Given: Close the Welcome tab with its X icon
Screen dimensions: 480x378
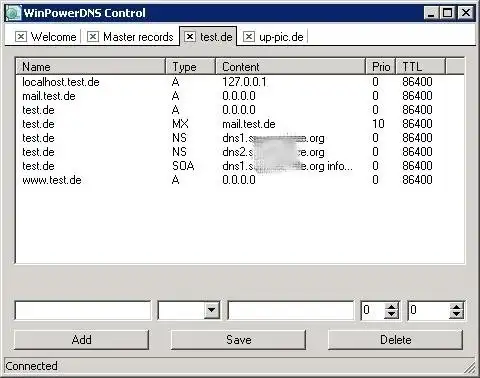Looking at the screenshot, I should pyautogui.click(x=21, y=37).
